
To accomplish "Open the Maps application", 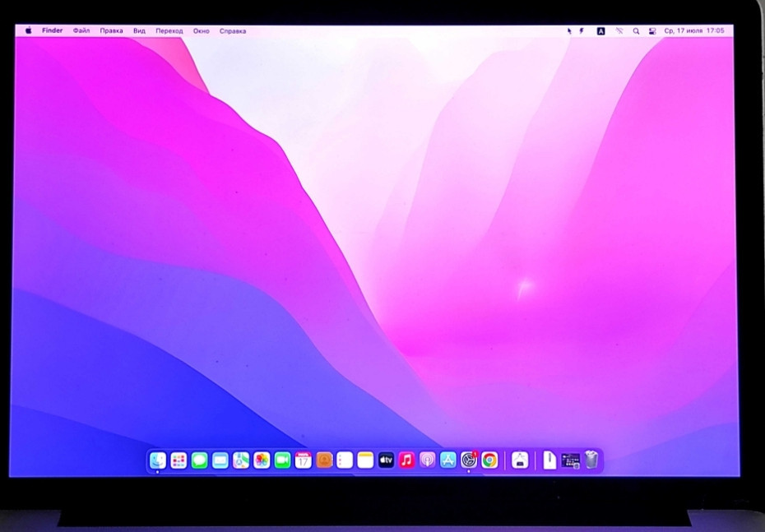I will tap(239, 461).
